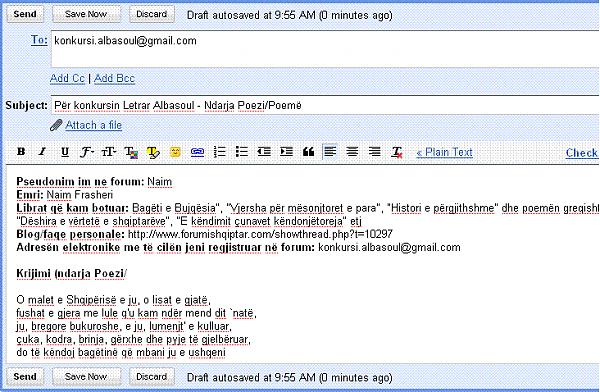Viewport: 600px width, 392px height.
Task: Insert an emoticon from the toolbar
Action: [175, 152]
